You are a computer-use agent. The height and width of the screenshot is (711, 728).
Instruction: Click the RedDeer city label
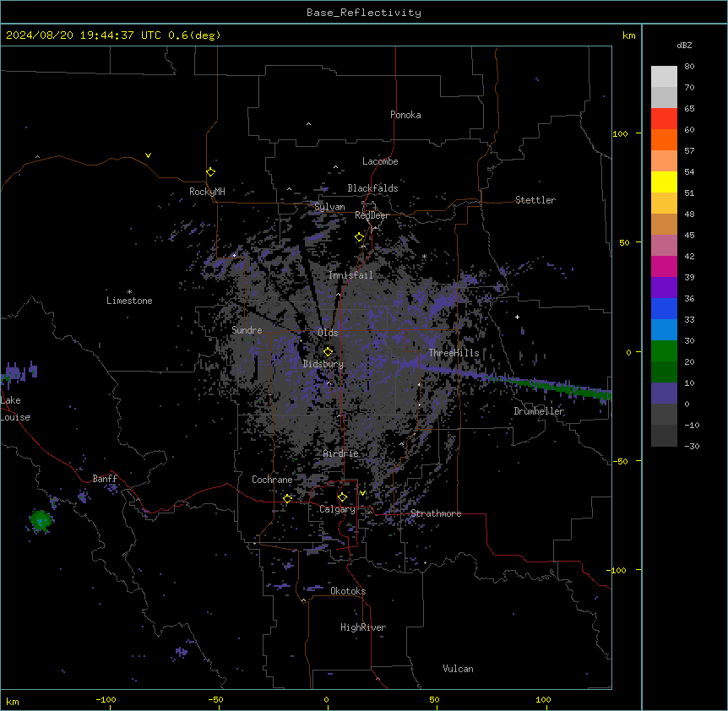[372, 215]
